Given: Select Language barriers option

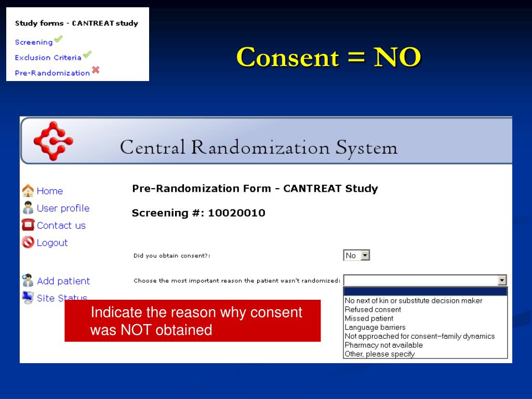Looking at the screenshot, I should click(425, 327).
